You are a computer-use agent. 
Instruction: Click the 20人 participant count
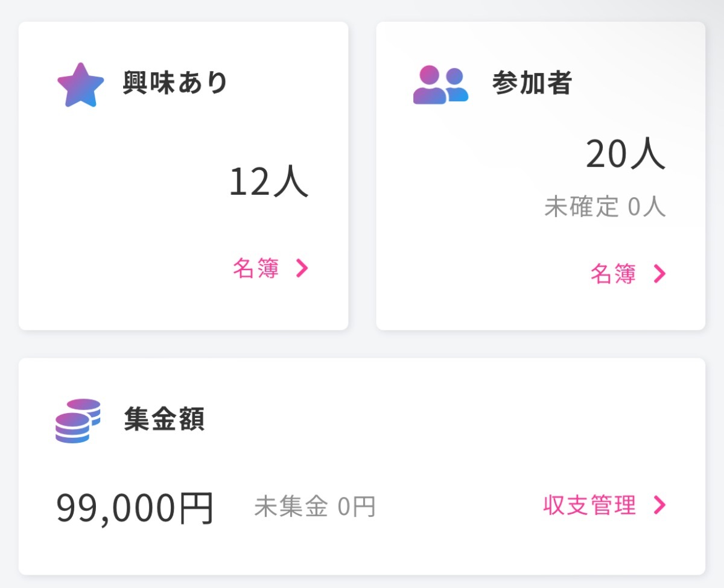pos(625,154)
